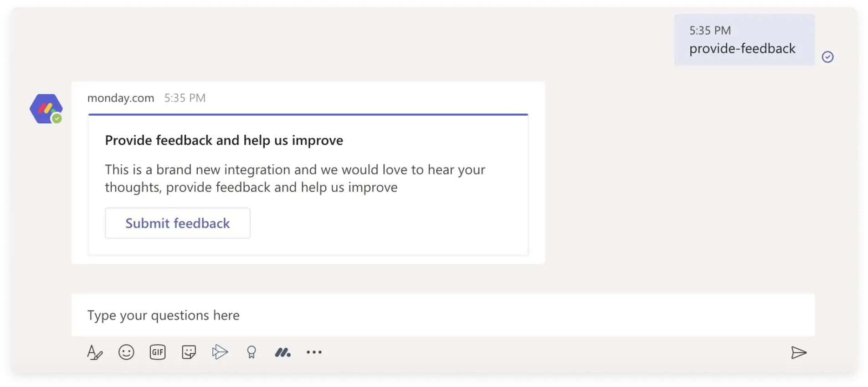Click the "Provide feedback and help us improve" heading
Image resolution: width=868 pixels, height=387 pixels.
224,140
